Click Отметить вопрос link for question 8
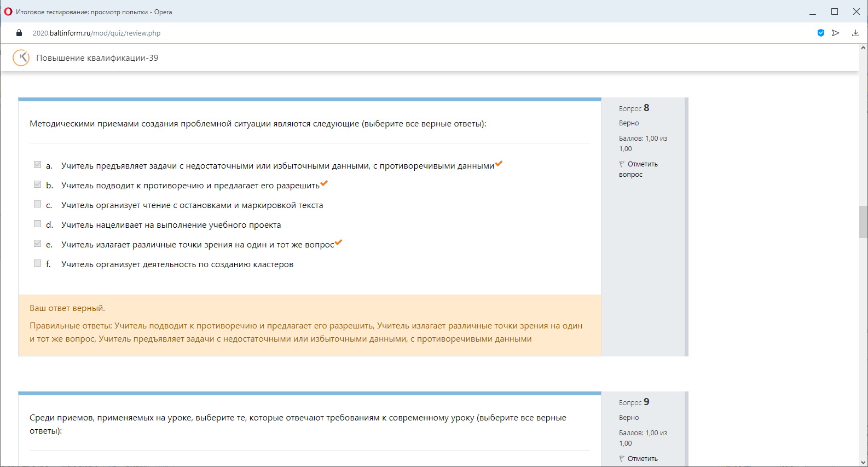Image resolution: width=868 pixels, height=467 pixels. click(x=638, y=169)
